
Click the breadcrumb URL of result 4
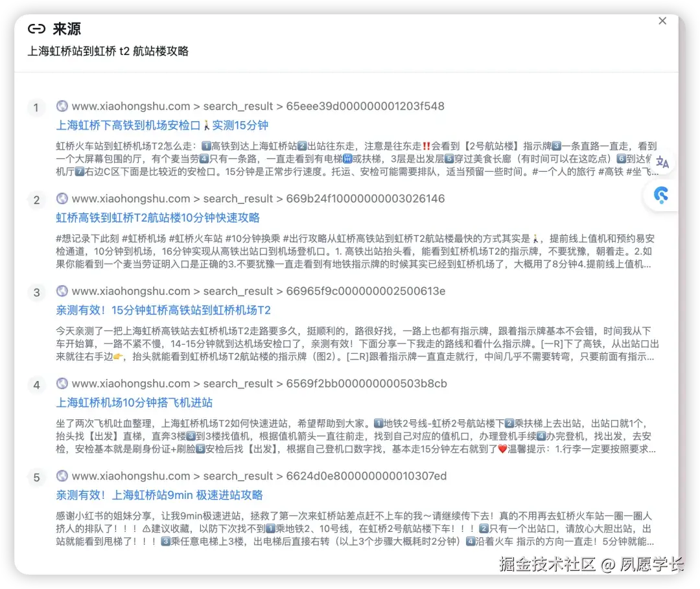(258, 384)
